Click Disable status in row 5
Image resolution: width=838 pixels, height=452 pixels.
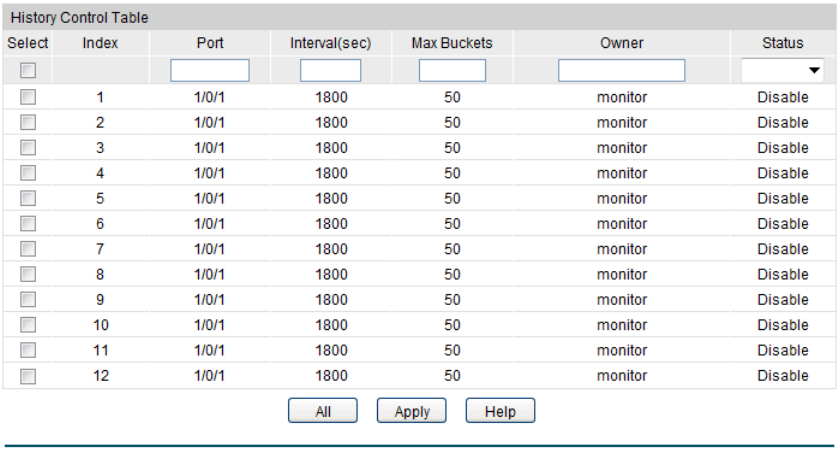pyautogui.click(x=783, y=198)
